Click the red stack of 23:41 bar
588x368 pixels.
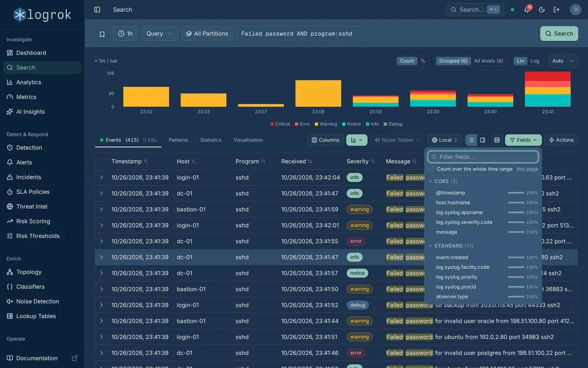pyautogui.click(x=548, y=76)
